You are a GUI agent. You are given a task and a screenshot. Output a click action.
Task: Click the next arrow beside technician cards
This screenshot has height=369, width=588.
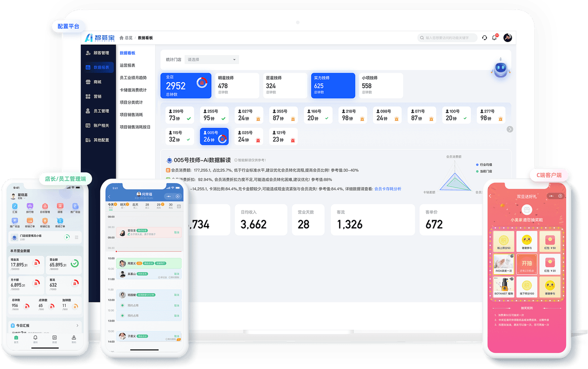coord(510,129)
